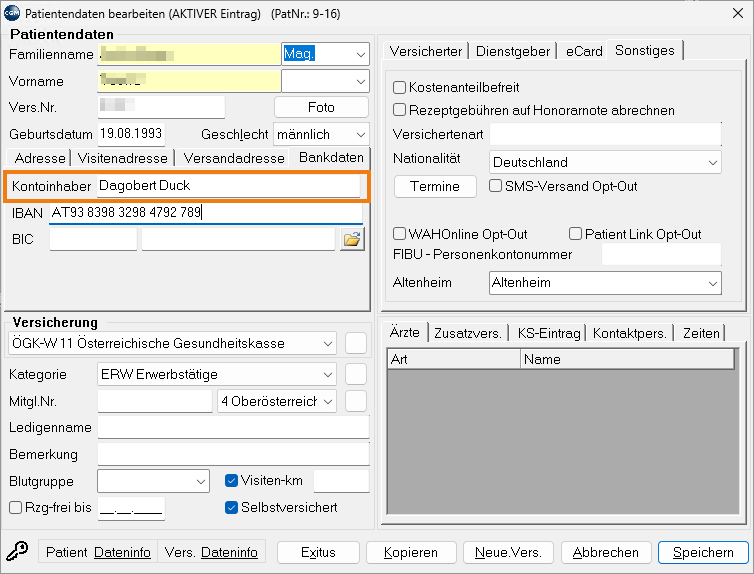Open the Dienstgeber tab
Screen dimensions: 754x574
(x=513, y=51)
